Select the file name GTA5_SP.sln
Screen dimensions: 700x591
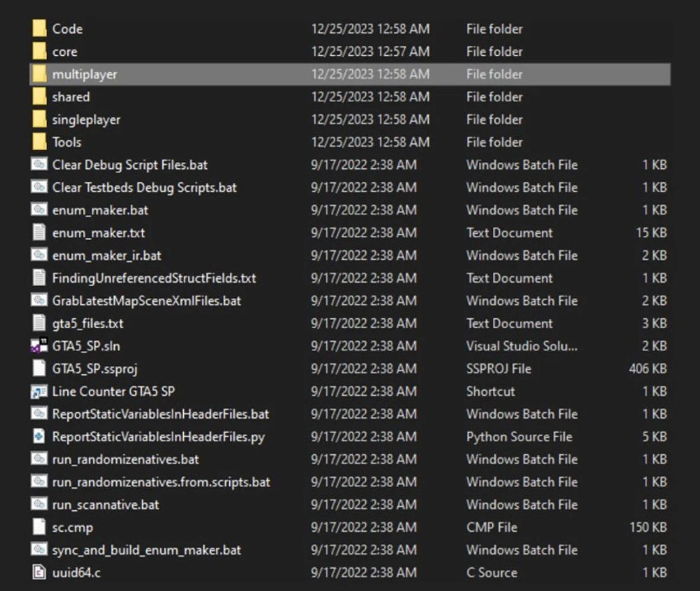[x=87, y=346]
